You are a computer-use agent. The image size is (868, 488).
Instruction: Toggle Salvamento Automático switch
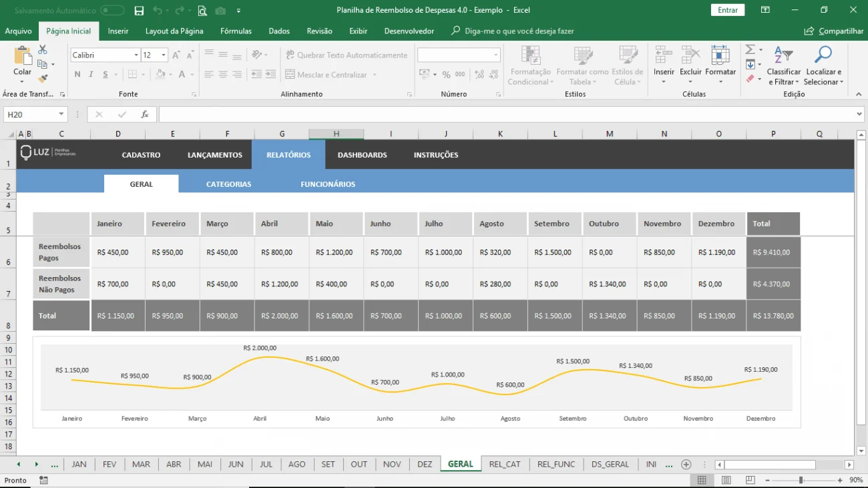(x=112, y=11)
